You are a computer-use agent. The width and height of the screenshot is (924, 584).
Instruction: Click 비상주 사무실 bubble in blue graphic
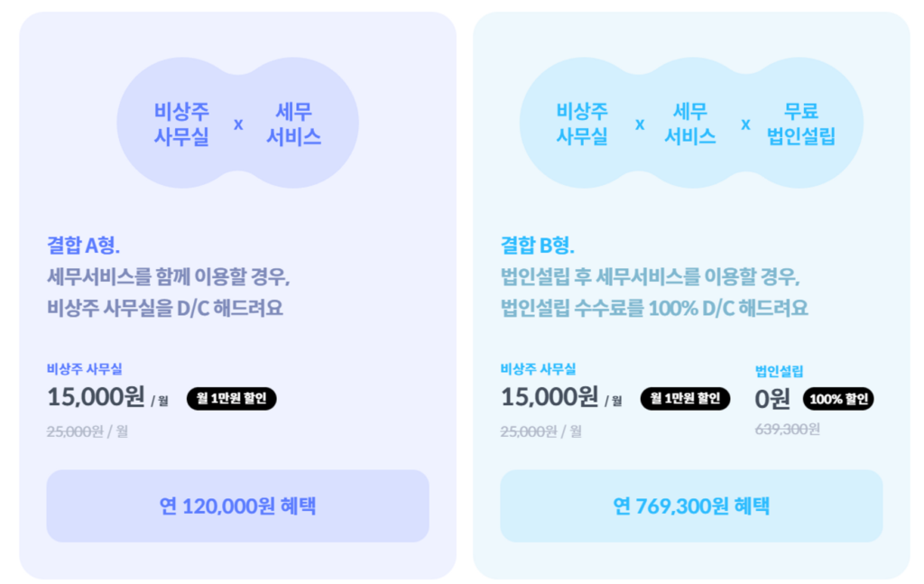pyautogui.click(x=582, y=123)
